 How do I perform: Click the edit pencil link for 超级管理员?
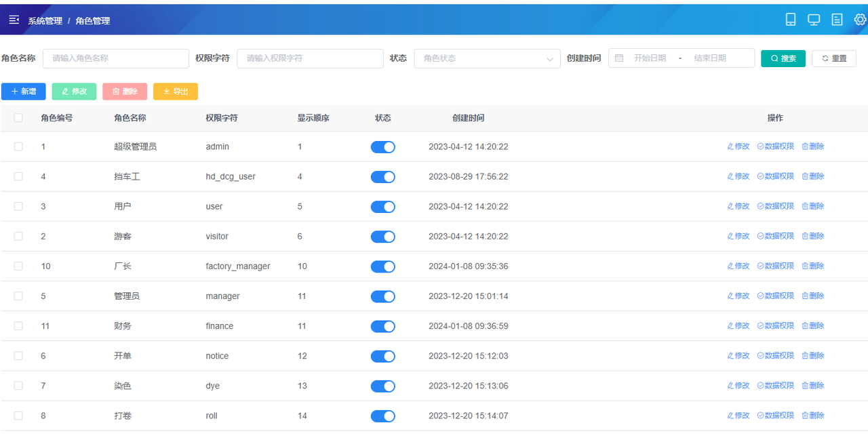pyautogui.click(x=738, y=146)
